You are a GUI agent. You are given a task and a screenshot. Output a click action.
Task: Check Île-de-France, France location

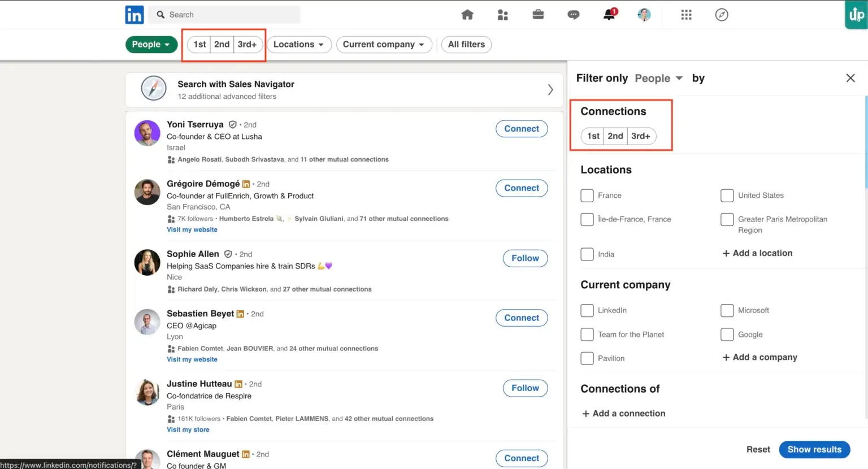(x=587, y=219)
